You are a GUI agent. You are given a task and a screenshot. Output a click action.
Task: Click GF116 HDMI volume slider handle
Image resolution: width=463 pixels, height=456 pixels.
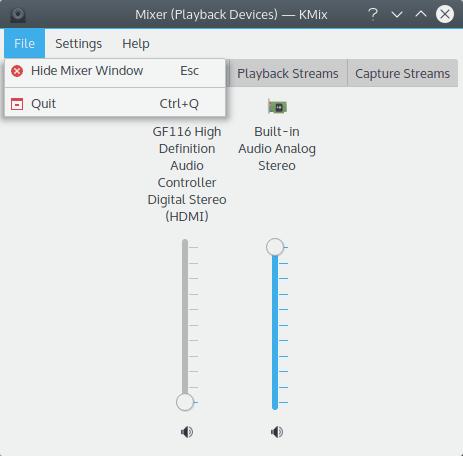click(x=185, y=402)
